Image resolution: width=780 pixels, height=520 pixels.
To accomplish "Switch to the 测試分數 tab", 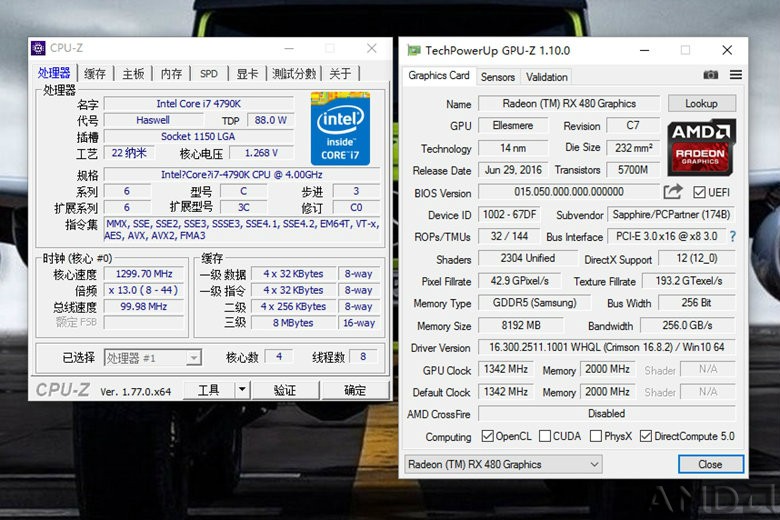I will [x=294, y=74].
